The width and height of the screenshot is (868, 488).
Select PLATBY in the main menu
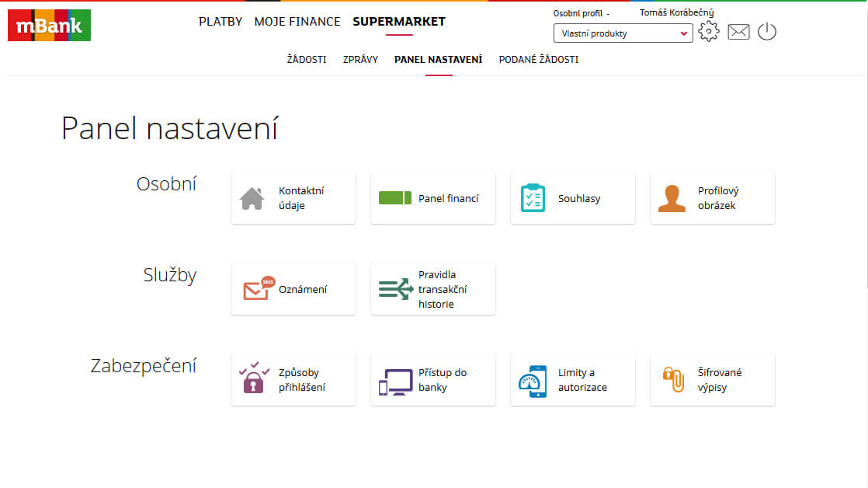220,22
